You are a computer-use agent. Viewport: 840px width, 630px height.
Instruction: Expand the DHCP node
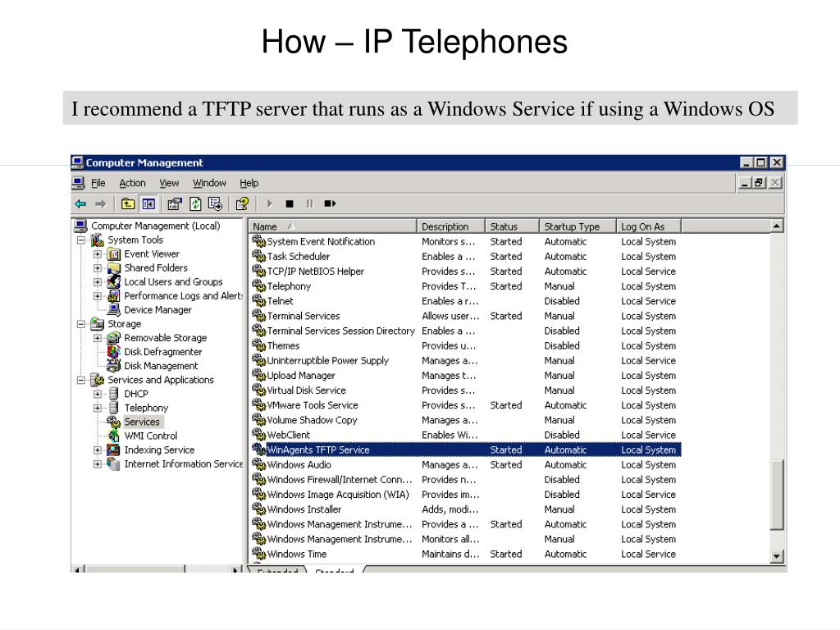(x=98, y=394)
